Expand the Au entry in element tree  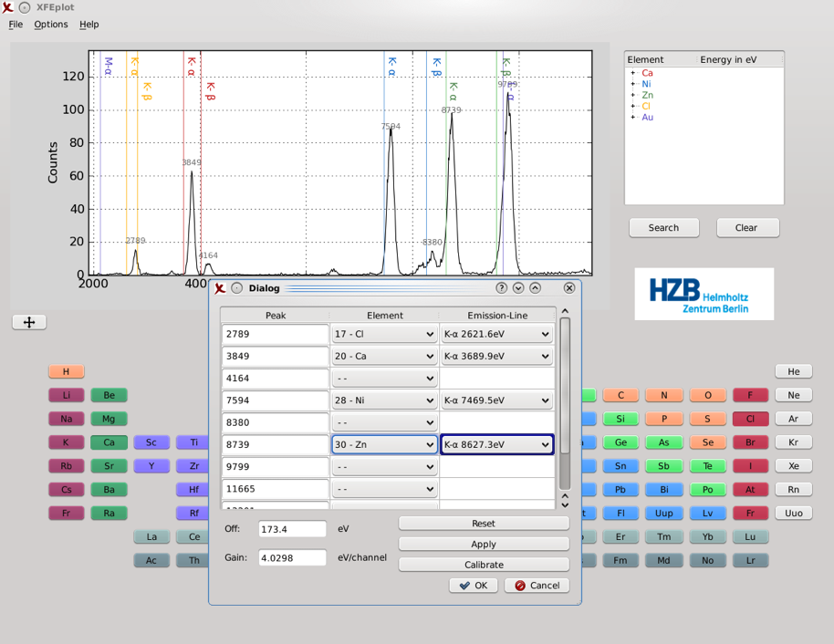(632, 117)
